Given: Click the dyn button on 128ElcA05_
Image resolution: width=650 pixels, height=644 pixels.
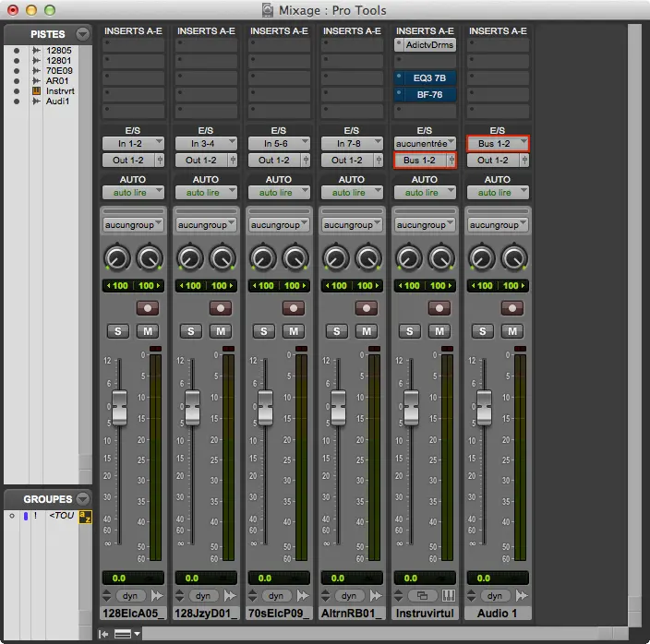Looking at the screenshot, I should (x=130, y=596).
